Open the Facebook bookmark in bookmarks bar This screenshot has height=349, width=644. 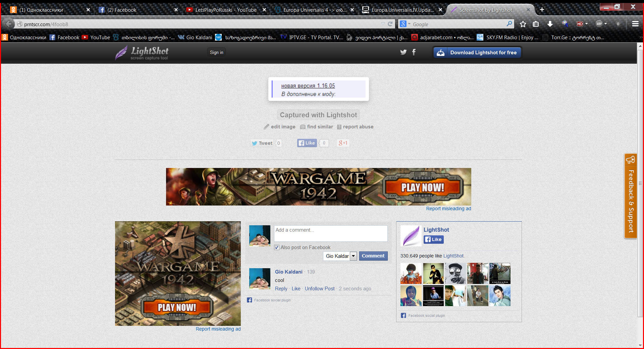[x=64, y=38]
